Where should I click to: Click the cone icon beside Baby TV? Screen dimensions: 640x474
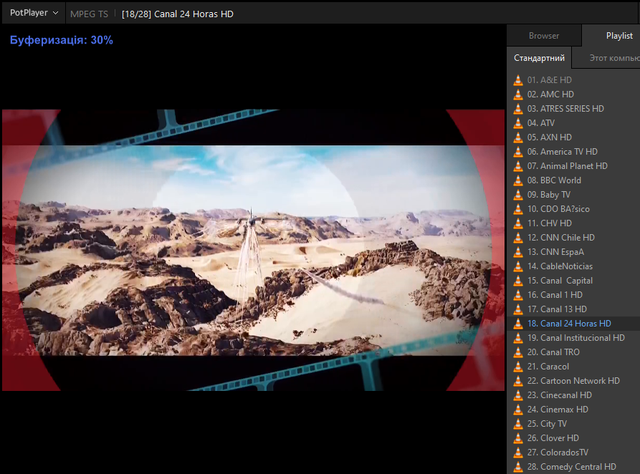point(518,194)
